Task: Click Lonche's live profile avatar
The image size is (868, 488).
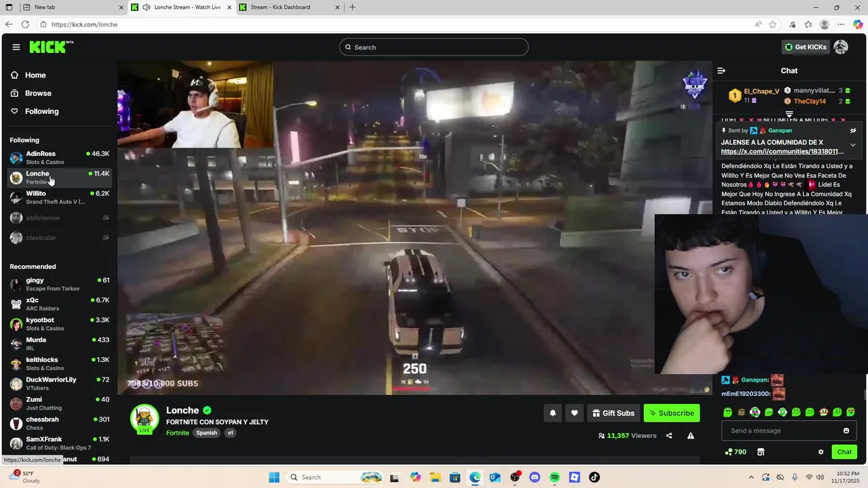Action: pos(144,419)
